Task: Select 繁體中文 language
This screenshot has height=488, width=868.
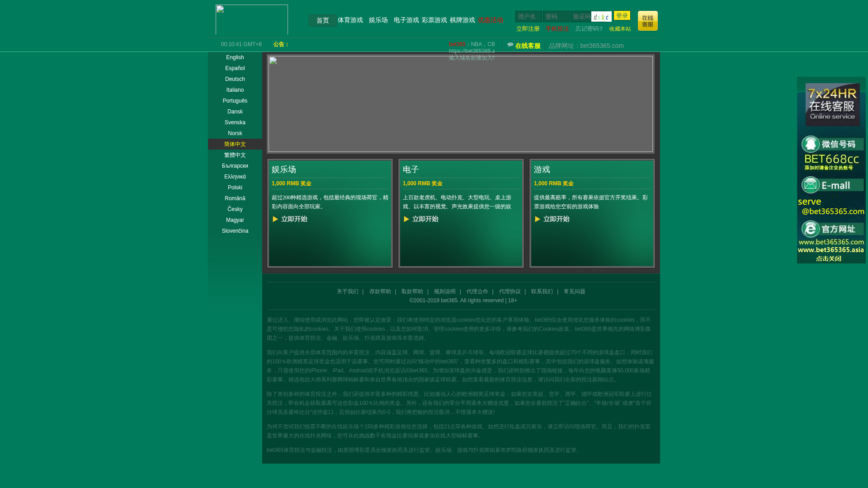Action: click(x=235, y=155)
